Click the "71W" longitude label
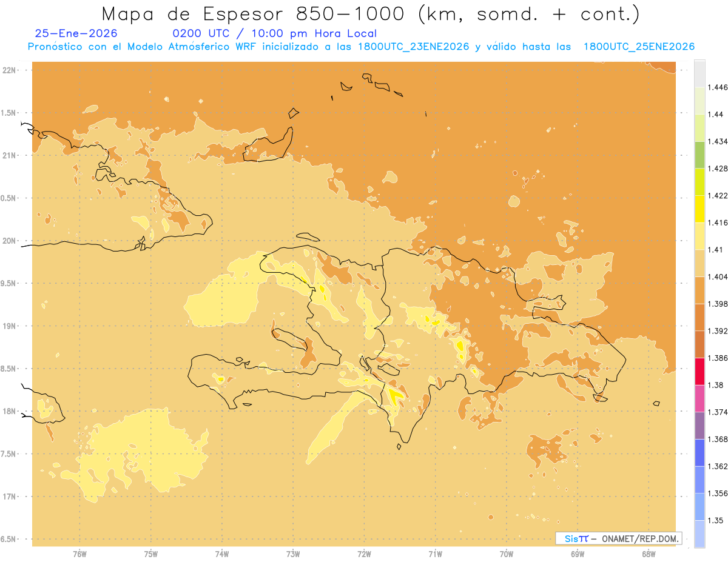 [436, 554]
